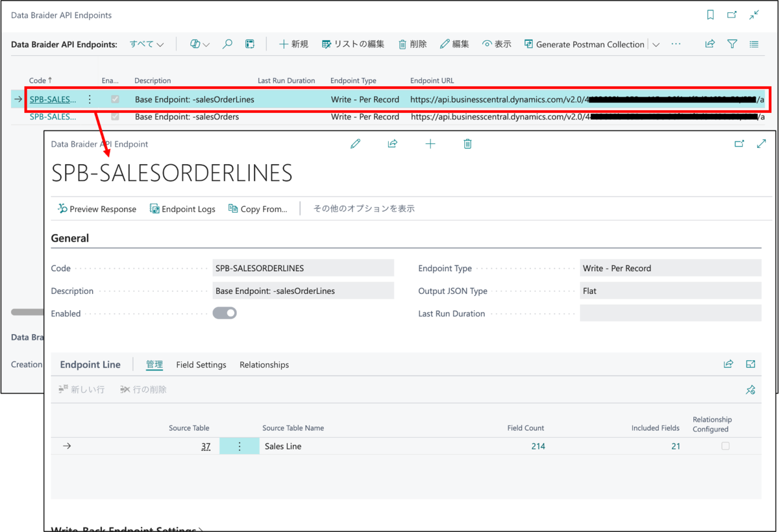
Task: Click 行の削除 to delete line
Action: tap(143, 389)
